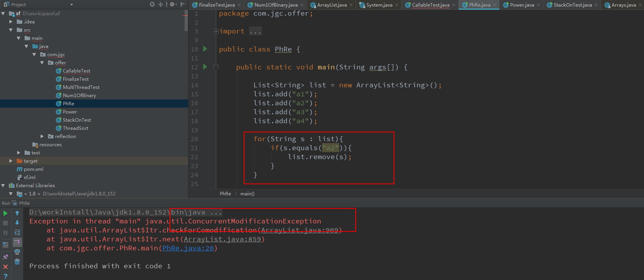Close the PhRe.java editor tab
This screenshot has height=280, width=644.
(x=495, y=5)
